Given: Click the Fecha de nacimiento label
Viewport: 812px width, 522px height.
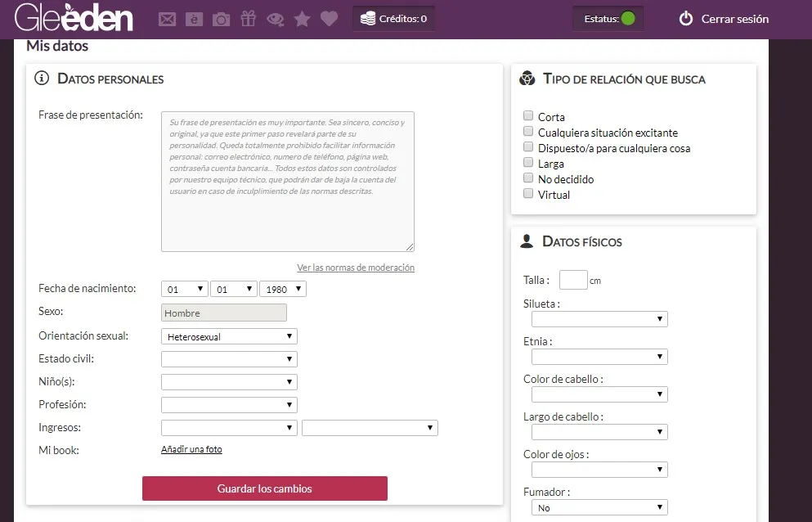Looking at the screenshot, I should [87, 288].
